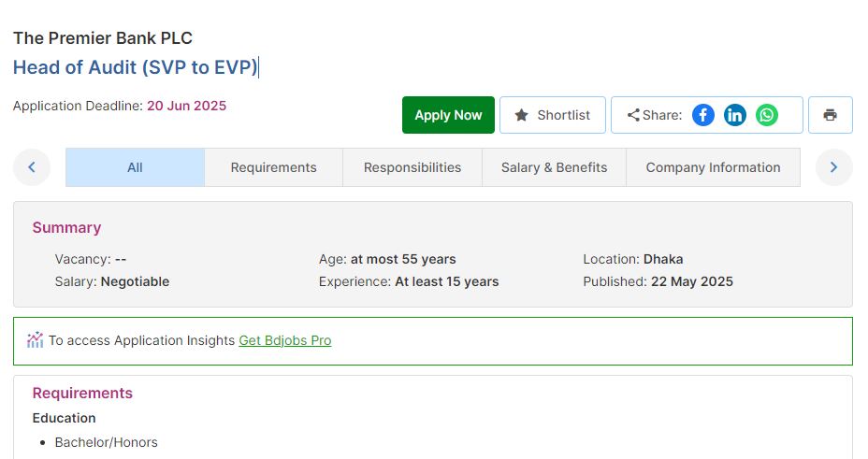Click the printer icon button
This screenshot has width=868, height=459.
pyautogui.click(x=830, y=115)
